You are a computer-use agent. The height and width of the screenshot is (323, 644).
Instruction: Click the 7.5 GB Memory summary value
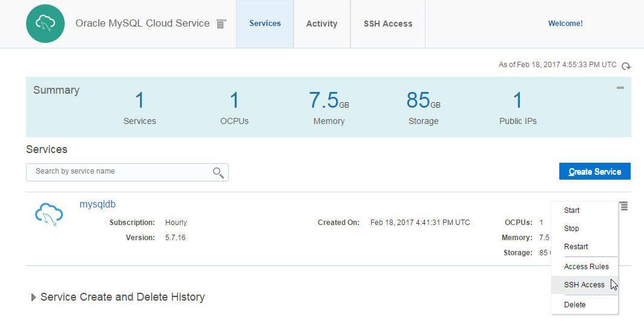(x=329, y=100)
